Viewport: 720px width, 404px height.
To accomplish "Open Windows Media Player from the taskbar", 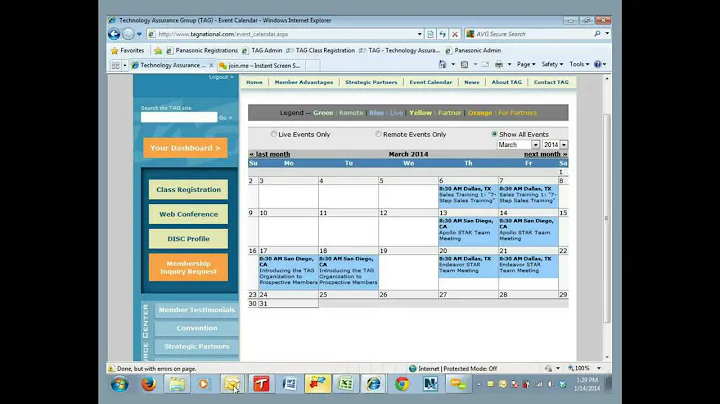I will (204, 384).
